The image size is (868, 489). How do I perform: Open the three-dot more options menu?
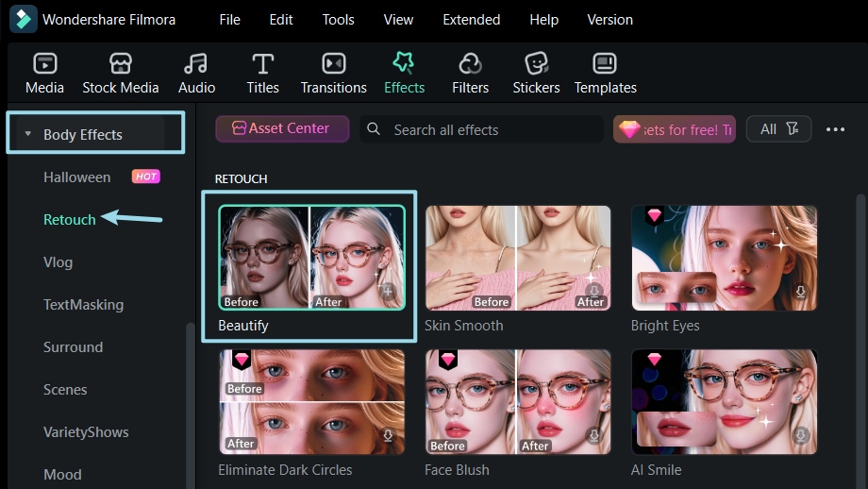click(x=835, y=129)
